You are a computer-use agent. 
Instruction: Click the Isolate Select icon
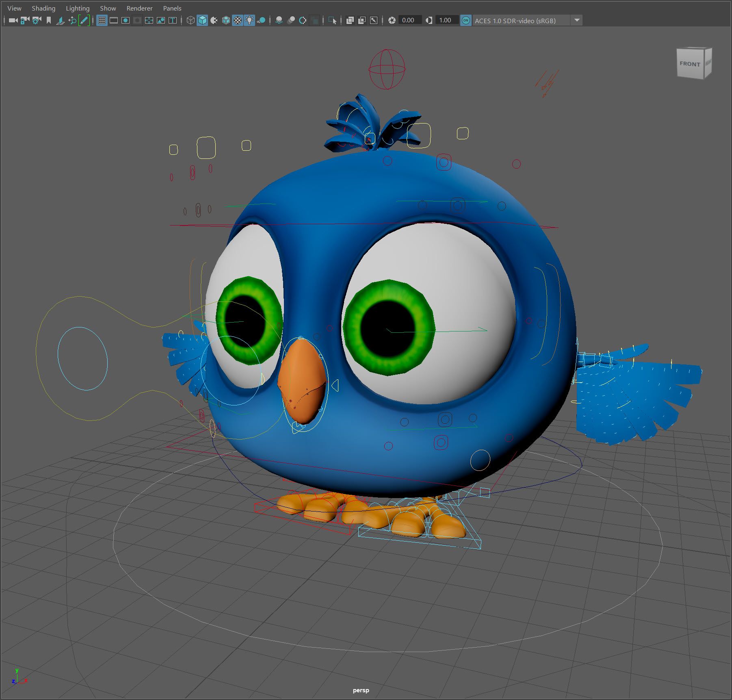332,20
